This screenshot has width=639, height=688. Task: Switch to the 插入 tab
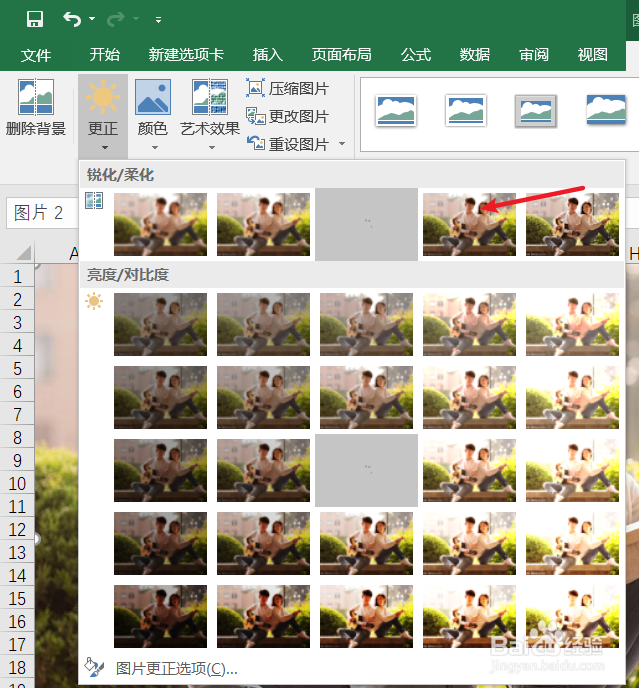point(267,55)
